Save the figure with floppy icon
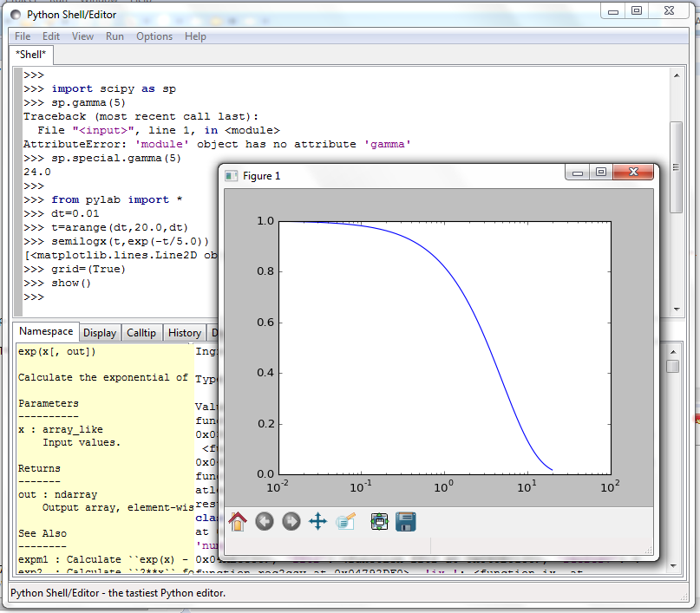 click(x=405, y=521)
